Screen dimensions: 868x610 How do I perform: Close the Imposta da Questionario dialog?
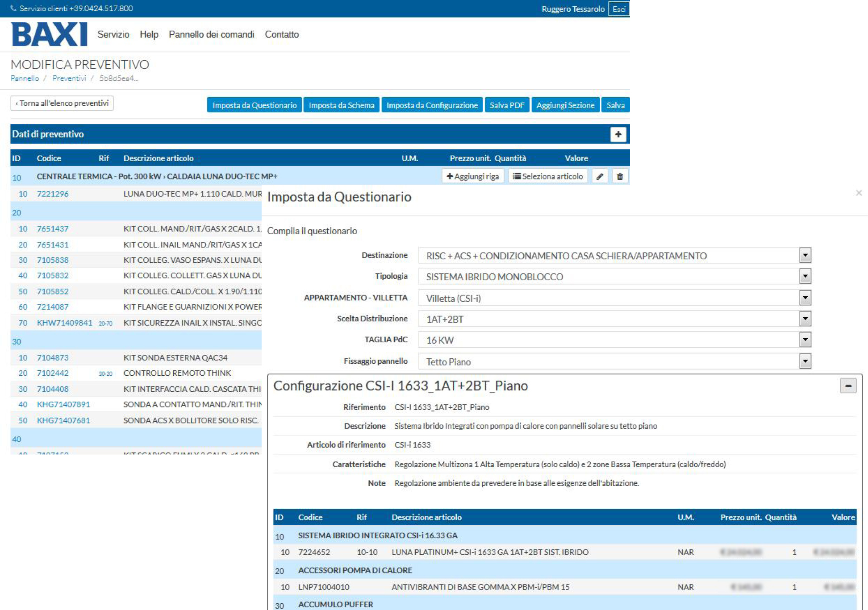coord(859,193)
